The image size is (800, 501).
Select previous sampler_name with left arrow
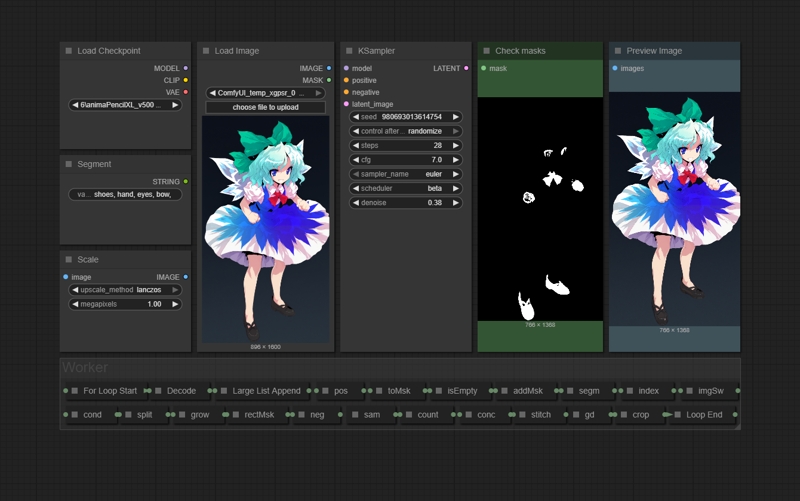(356, 174)
